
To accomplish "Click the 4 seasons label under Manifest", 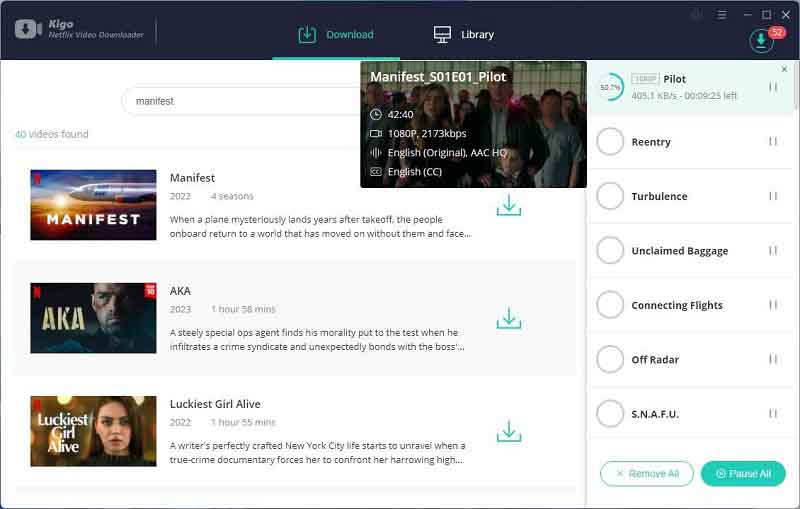I will coord(232,196).
